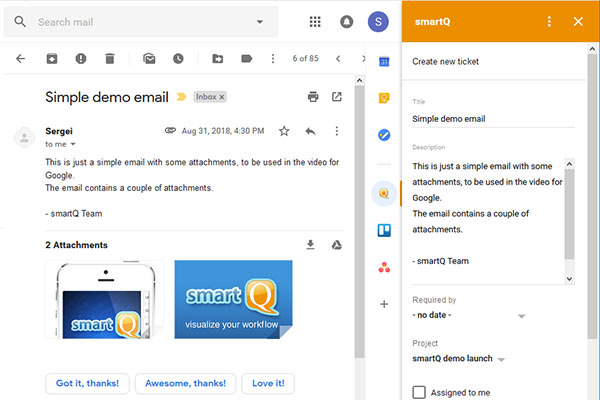Open smartQ panel options menu
Viewport: 600px width, 400px height.
pyautogui.click(x=549, y=21)
